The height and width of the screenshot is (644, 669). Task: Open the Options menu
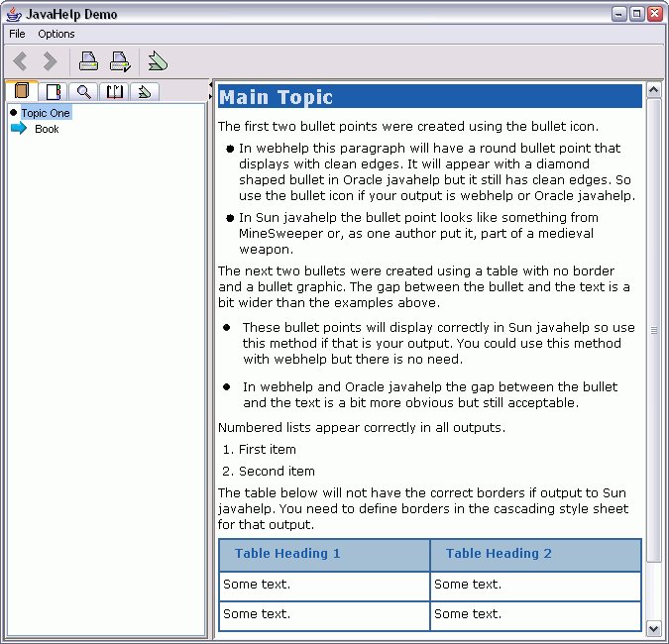coord(56,34)
